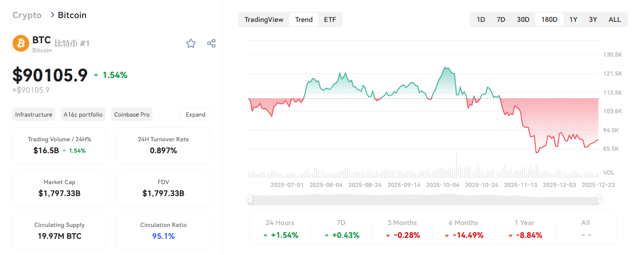Show the ALL time range
Screen dimensions: 644x255
tap(615, 20)
